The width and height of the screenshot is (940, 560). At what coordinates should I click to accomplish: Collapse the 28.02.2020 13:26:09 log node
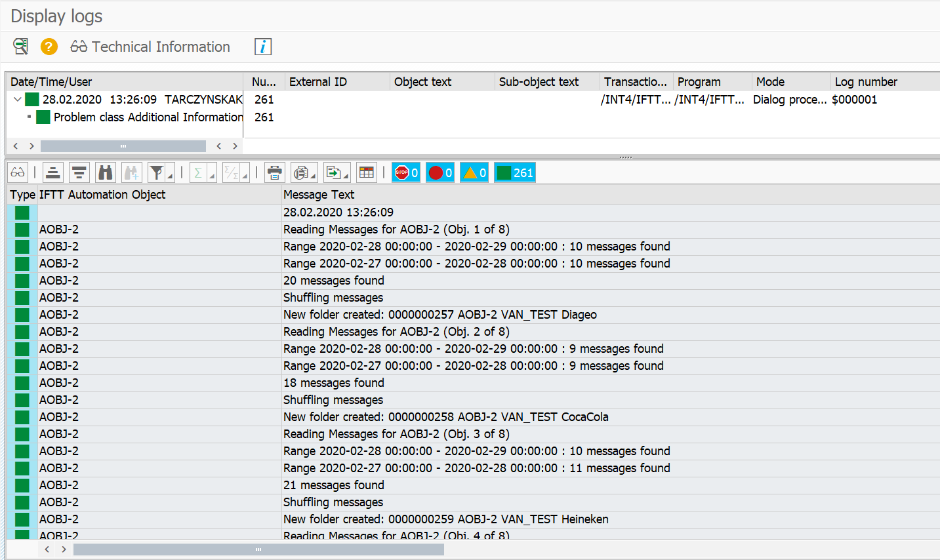click(x=18, y=100)
